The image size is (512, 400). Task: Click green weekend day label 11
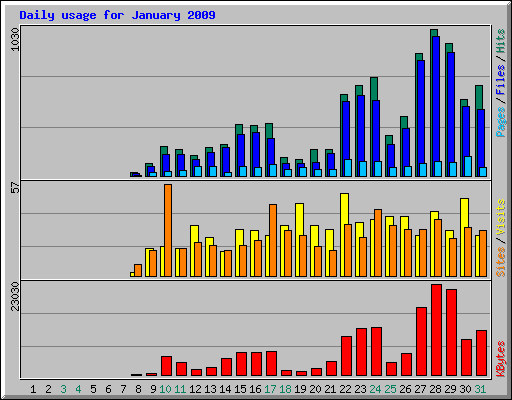180,389
